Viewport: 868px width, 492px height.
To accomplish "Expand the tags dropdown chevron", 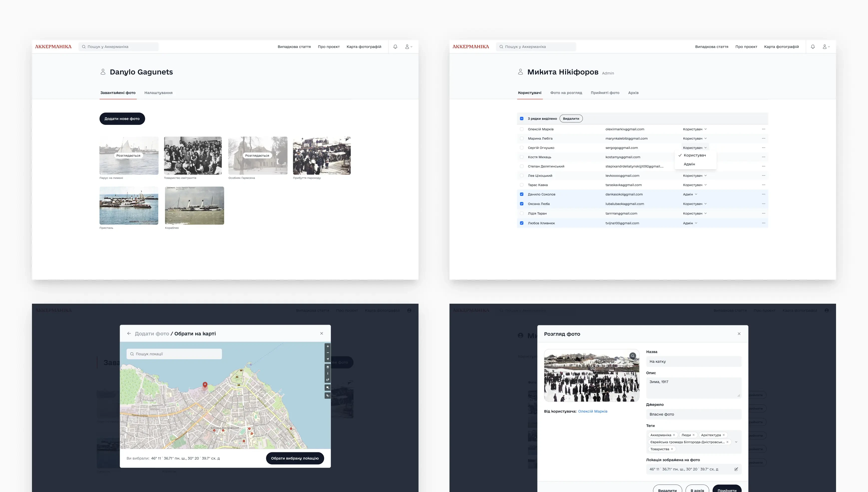I will click(736, 442).
